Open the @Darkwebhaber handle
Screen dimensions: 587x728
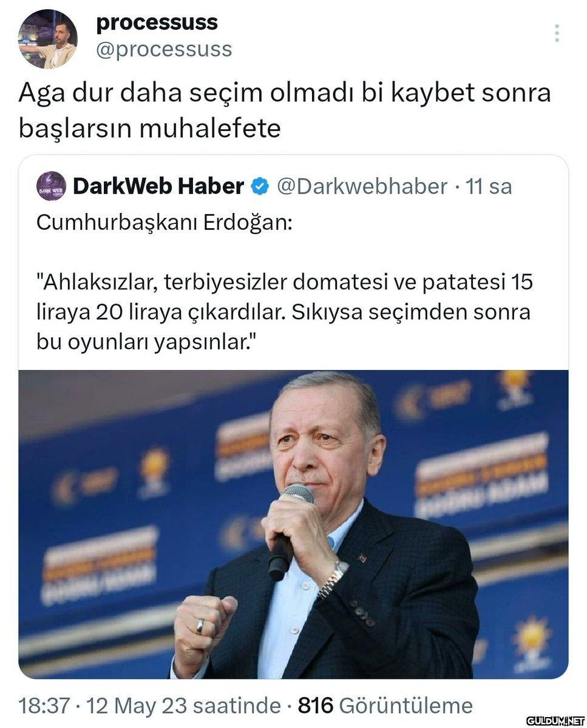362,186
